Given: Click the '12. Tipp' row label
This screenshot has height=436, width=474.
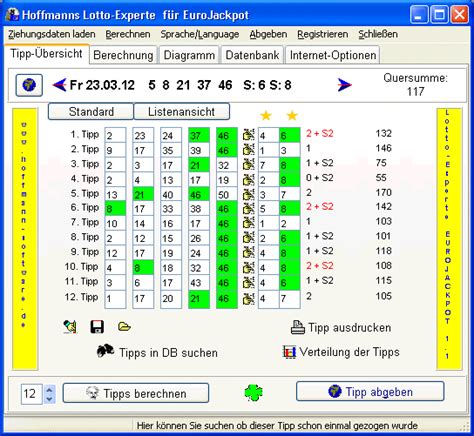Looking at the screenshot, I should point(82,297).
